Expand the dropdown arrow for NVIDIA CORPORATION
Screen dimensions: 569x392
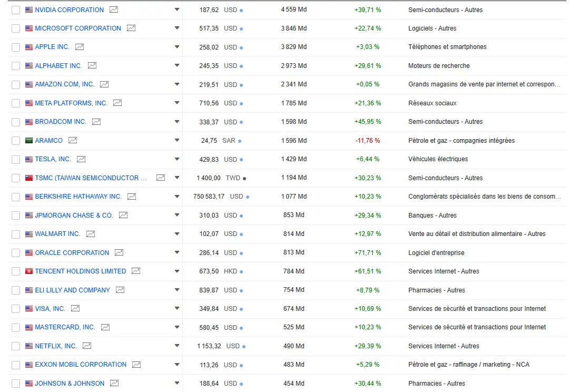[x=177, y=9]
